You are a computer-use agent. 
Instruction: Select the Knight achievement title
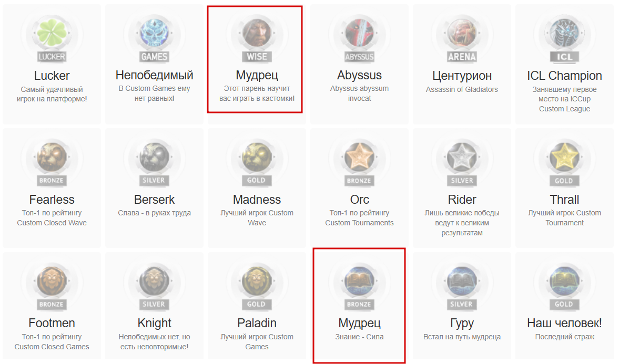(x=154, y=324)
